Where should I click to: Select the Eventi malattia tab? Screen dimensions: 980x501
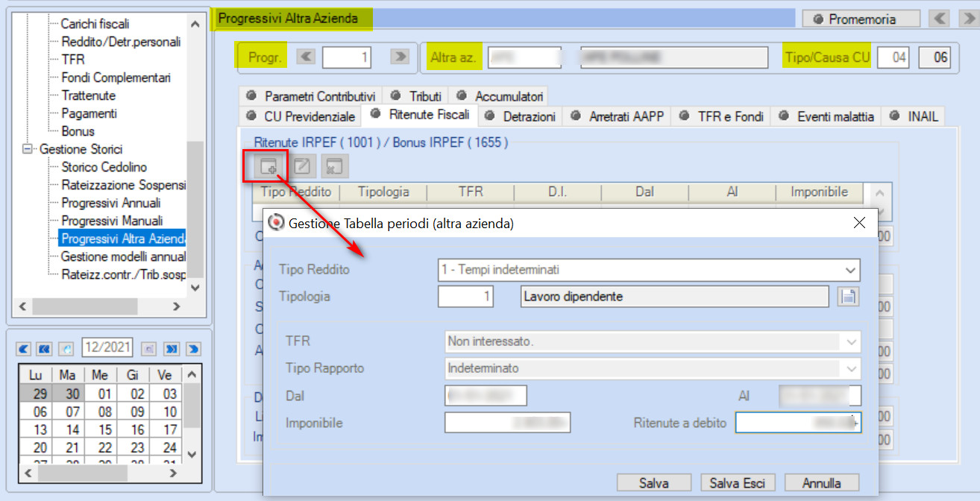pos(826,116)
